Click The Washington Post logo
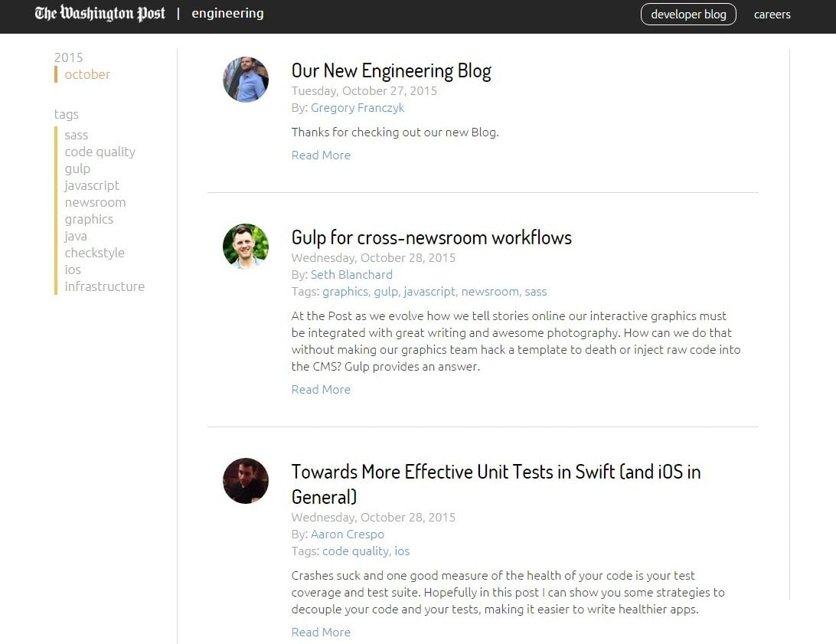 (100, 14)
